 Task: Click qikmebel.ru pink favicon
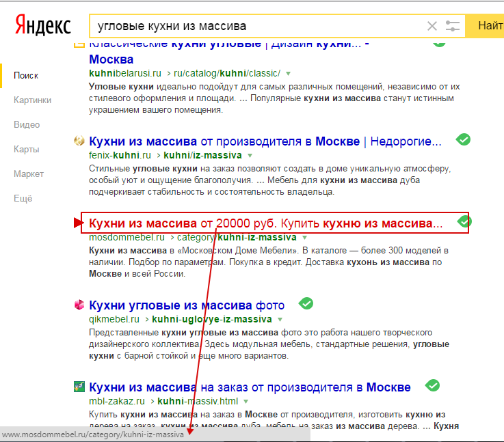pyautogui.click(x=79, y=305)
